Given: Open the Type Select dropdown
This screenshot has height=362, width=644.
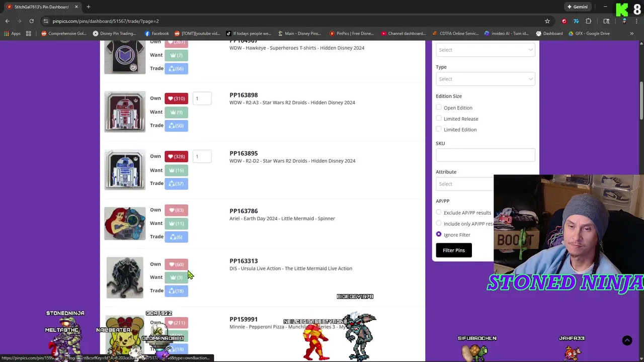Looking at the screenshot, I should point(485,79).
